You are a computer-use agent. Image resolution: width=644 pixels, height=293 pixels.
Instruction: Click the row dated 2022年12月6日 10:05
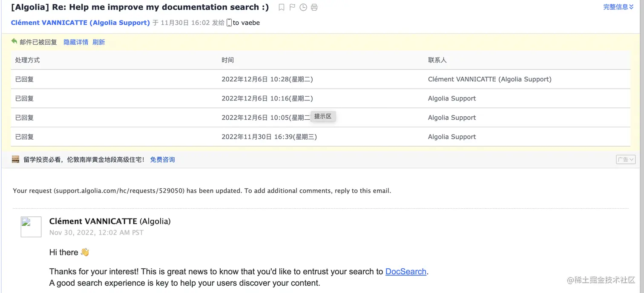320,118
